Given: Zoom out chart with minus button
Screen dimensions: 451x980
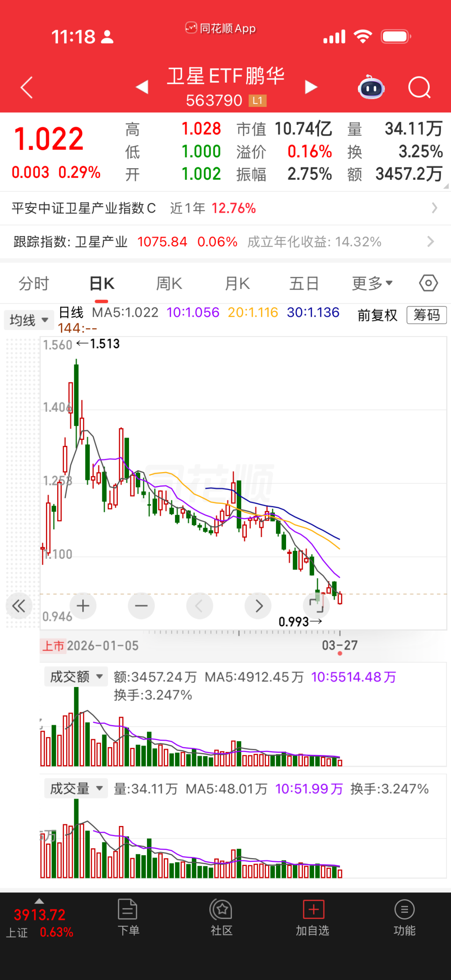Looking at the screenshot, I should coord(141,606).
